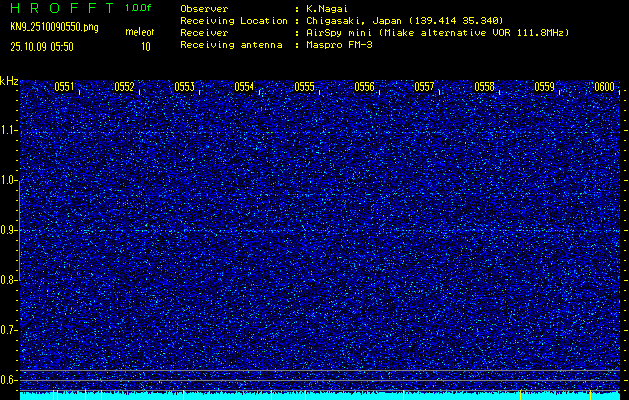The width and height of the screenshot is (629, 400).
Task: Click the kHz axis unit label
Action: [9, 80]
